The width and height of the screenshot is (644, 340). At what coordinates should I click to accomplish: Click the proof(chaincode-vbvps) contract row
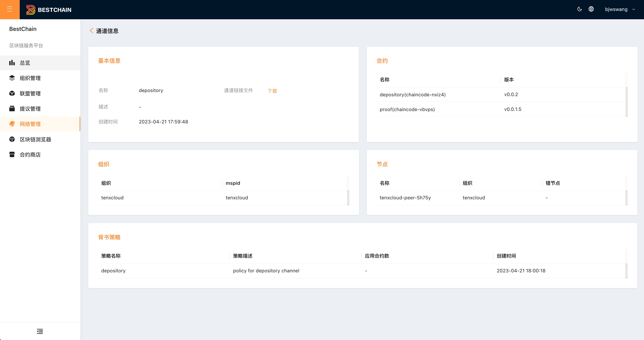501,109
